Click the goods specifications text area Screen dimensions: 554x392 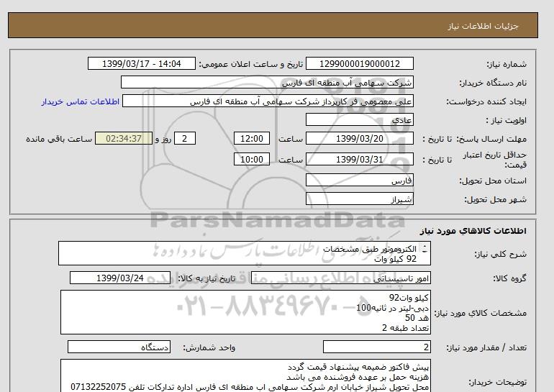coord(245,312)
